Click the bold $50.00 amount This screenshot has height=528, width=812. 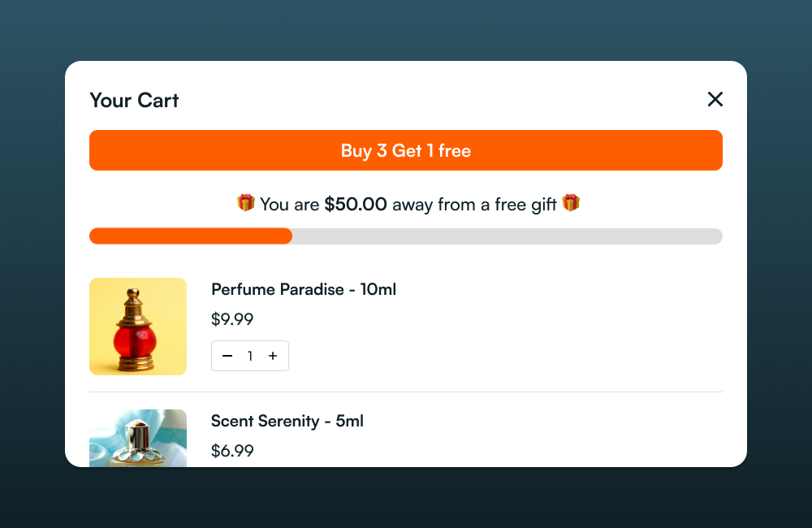[356, 205]
